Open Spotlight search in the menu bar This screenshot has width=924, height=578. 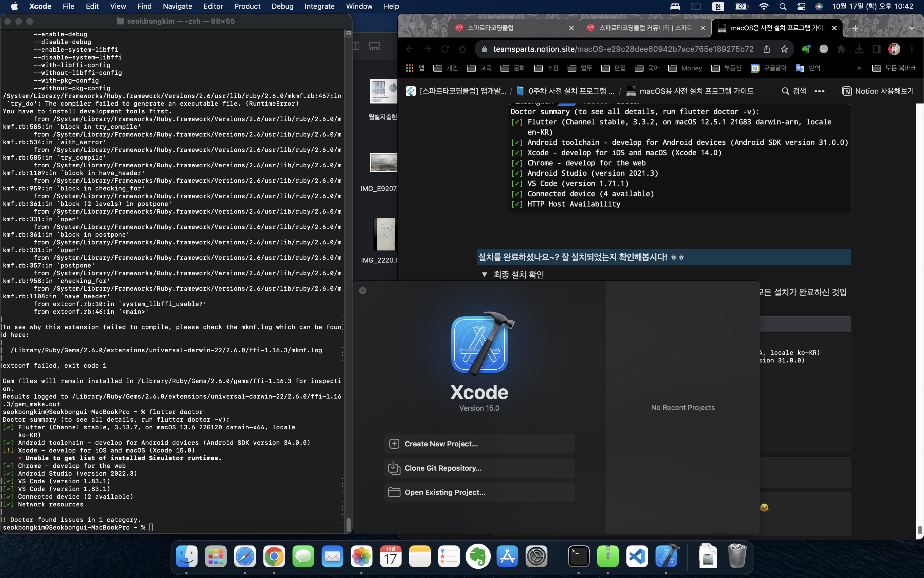(783, 7)
